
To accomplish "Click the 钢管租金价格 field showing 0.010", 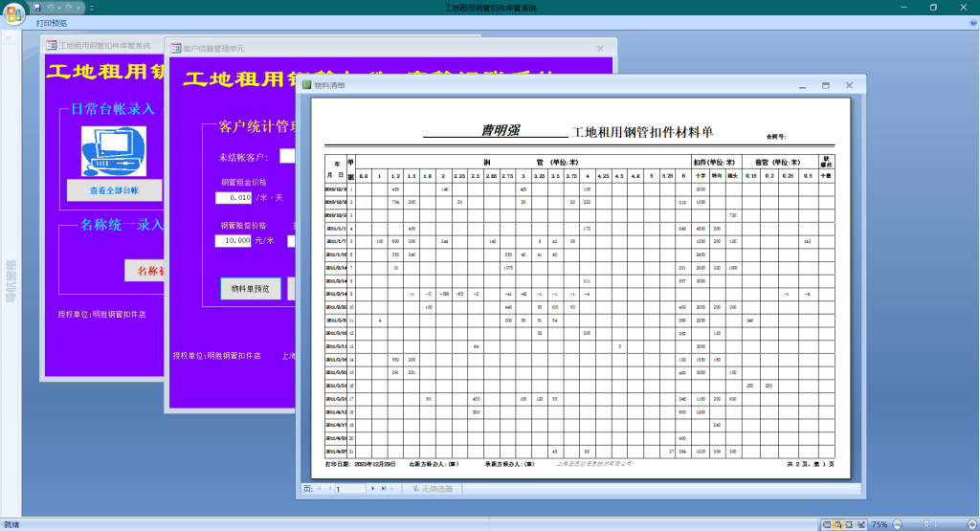I will point(234,197).
